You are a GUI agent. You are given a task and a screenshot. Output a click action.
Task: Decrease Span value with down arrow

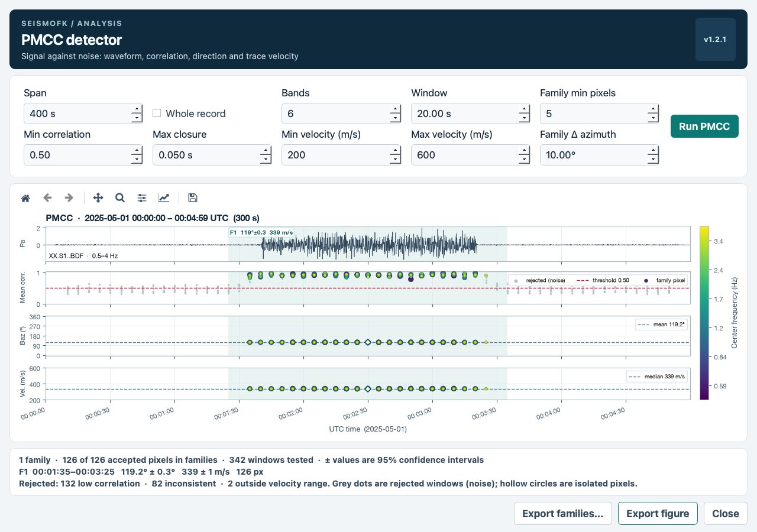[x=137, y=118]
